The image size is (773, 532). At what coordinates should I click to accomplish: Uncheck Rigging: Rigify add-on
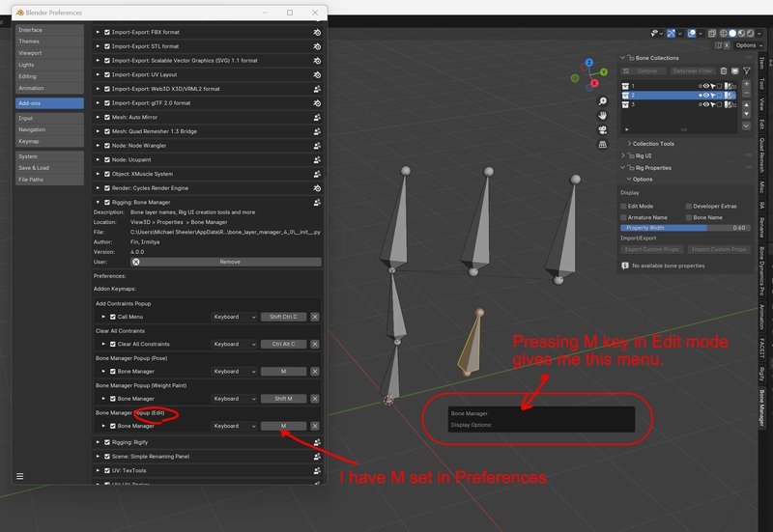[x=107, y=442]
